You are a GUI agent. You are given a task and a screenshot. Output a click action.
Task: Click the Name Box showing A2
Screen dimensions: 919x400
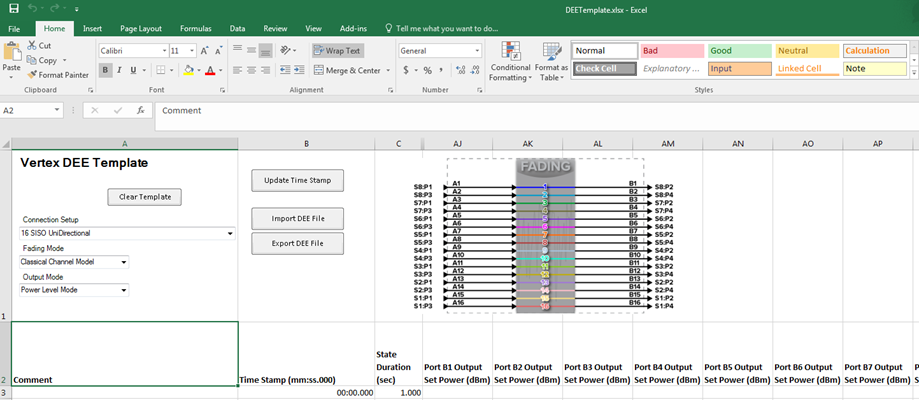point(25,111)
